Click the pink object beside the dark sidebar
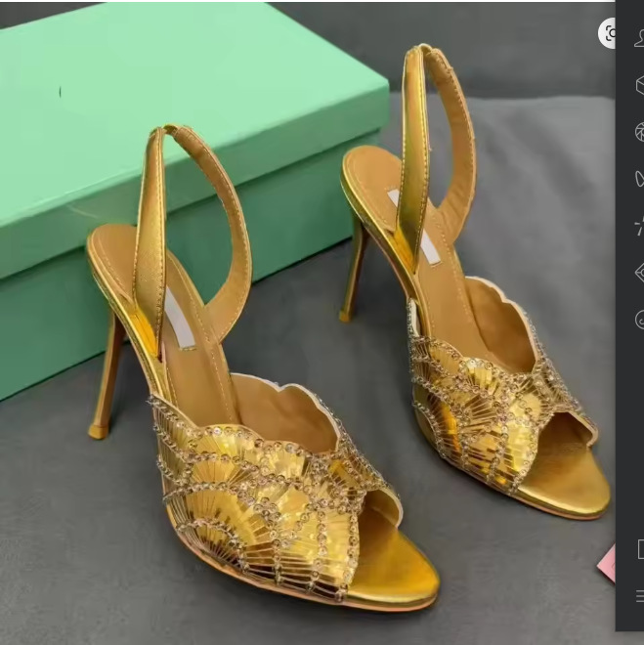The height and width of the screenshot is (645, 644). click(607, 564)
